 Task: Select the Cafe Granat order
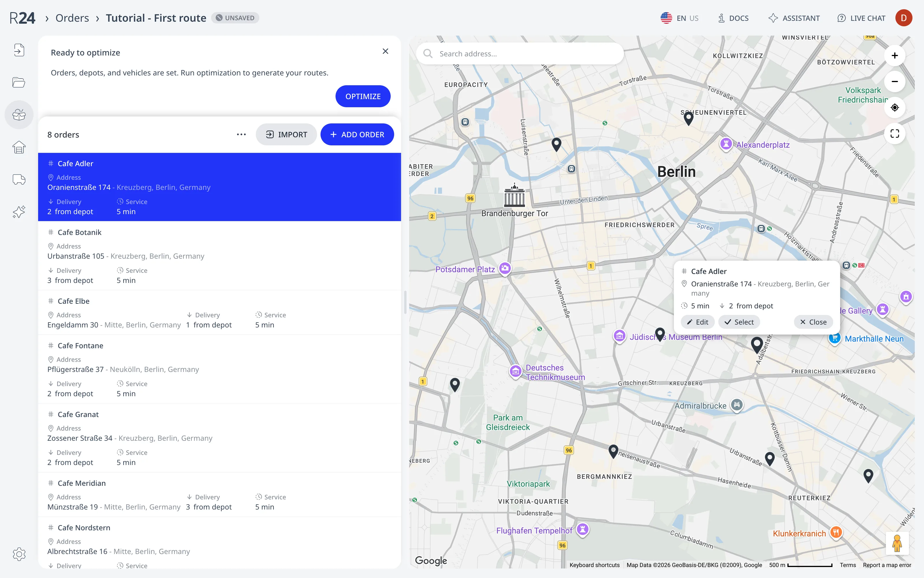click(x=219, y=438)
